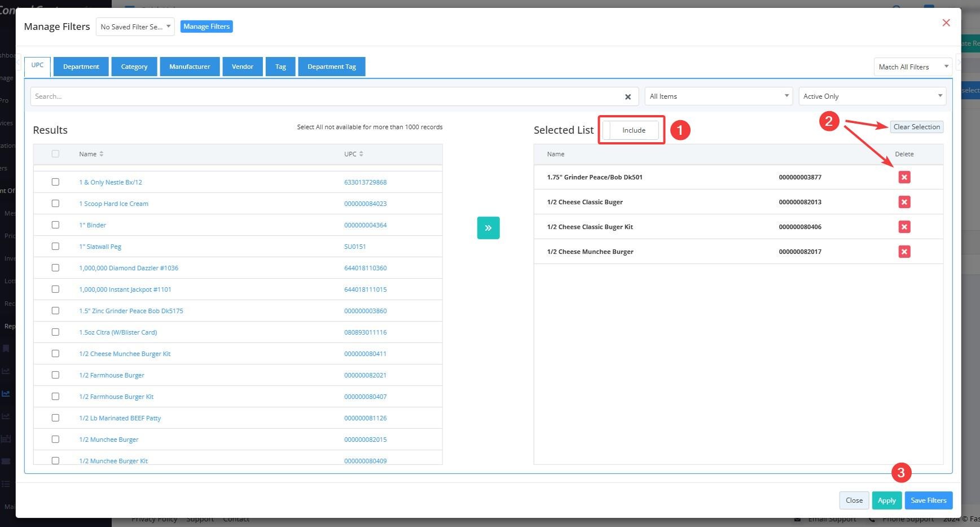Click UPC link 633013729868

(x=366, y=182)
